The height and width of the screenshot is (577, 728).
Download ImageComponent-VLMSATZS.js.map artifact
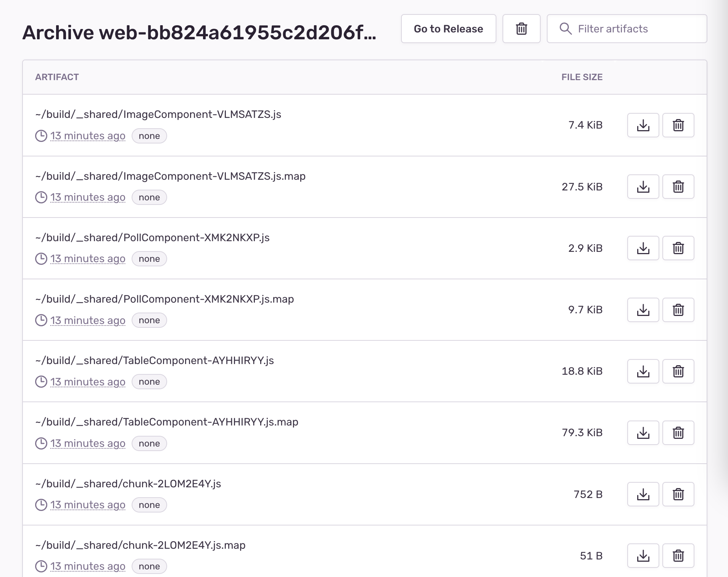(x=643, y=187)
